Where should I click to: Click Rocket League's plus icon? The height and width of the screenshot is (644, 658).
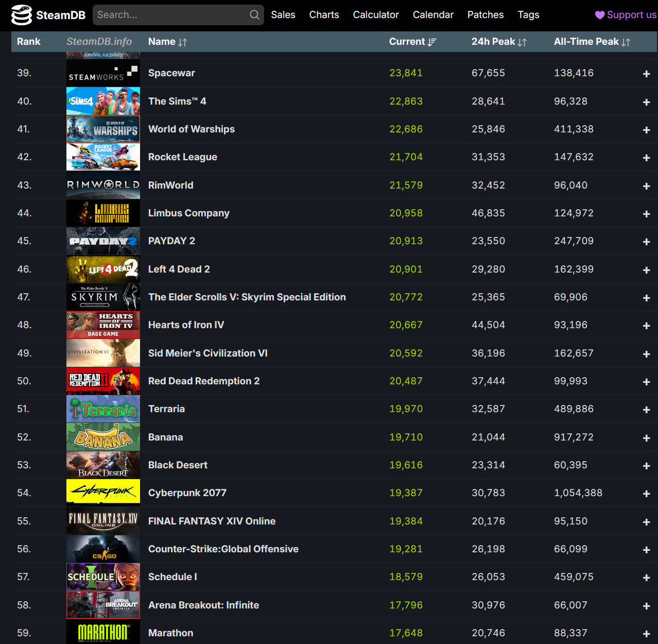(647, 158)
